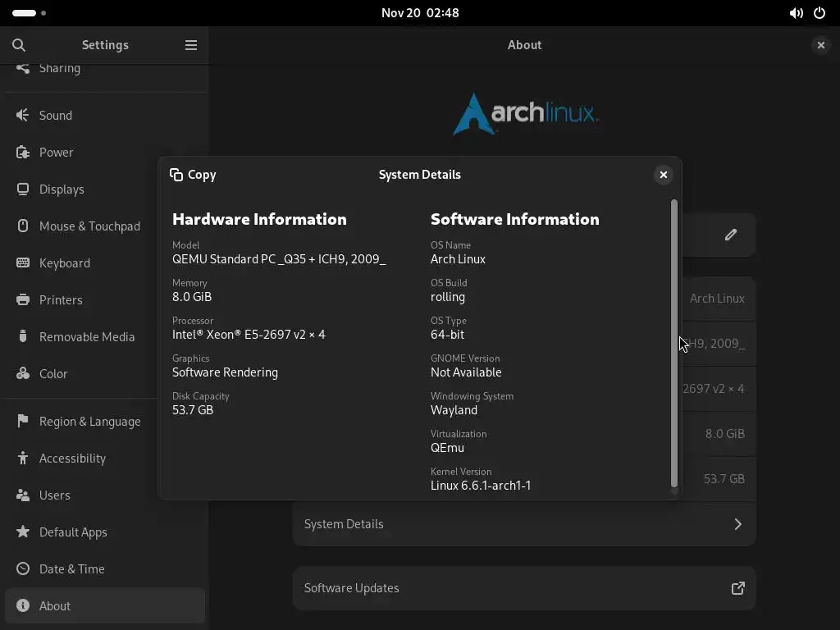Click the Virtualization value QEmu
The width and height of the screenshot is (840, 630).
click(447, 448)
